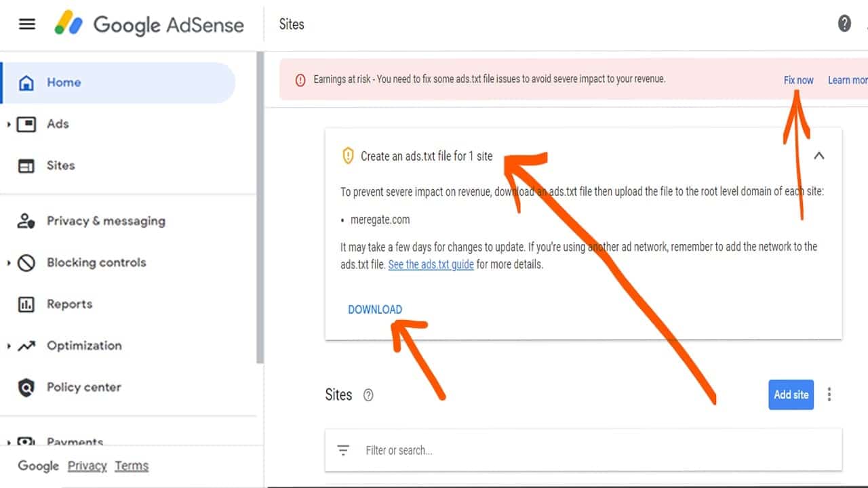Click Fix now in warning banner

[x=798, y=80]
